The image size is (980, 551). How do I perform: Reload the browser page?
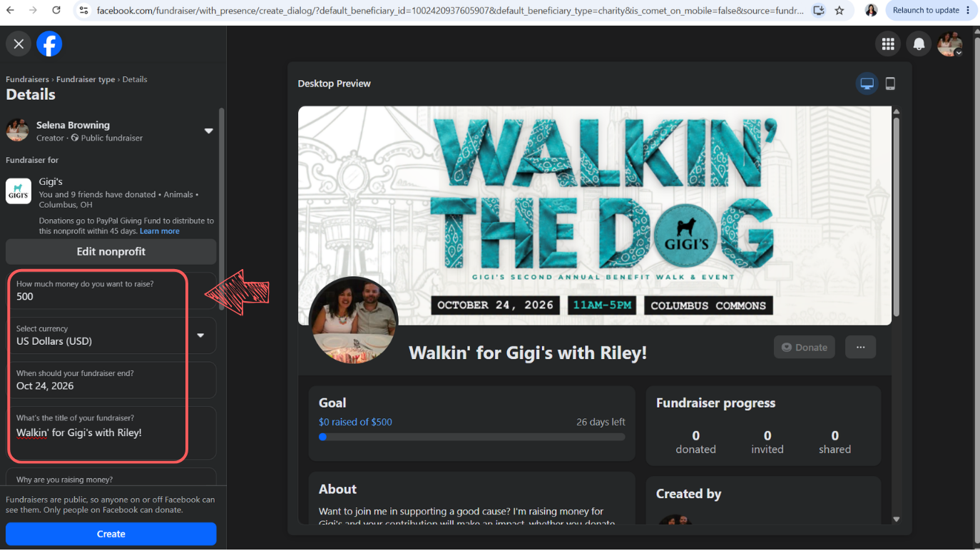coord(56,11)
